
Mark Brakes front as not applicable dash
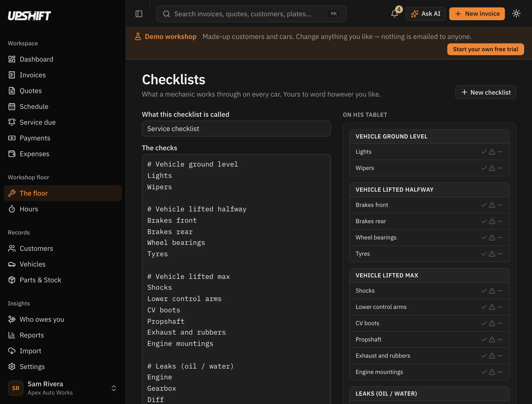coord(500,205)
